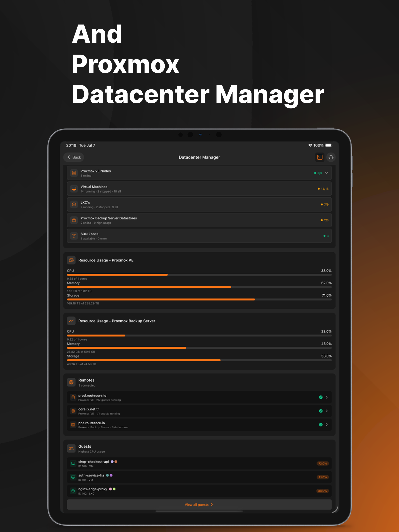Click the 14/18 VM count badge
This screenshot has height=532, width=399.
(323, 189)
